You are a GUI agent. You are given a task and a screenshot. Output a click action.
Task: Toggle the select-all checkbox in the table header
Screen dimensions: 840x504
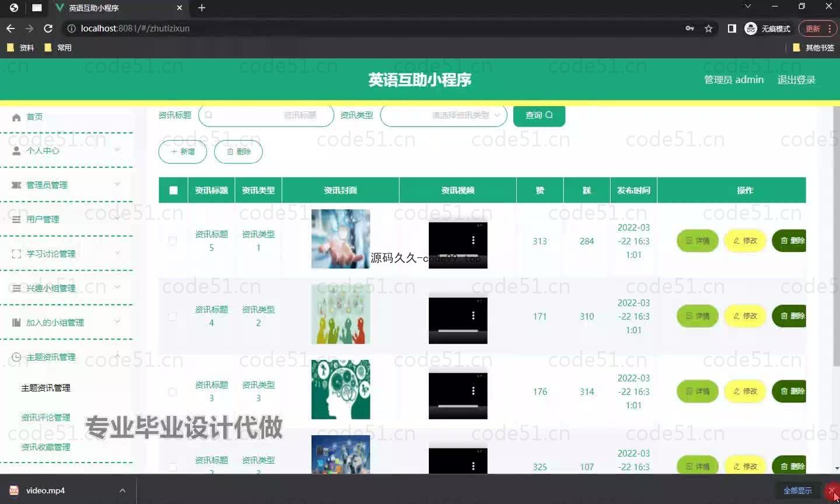click(173, 190)
